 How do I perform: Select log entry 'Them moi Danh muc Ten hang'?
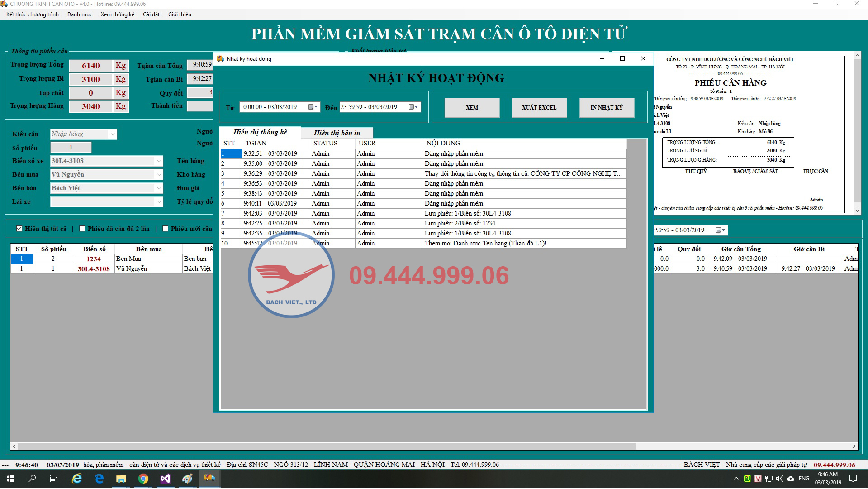[423, 244]
